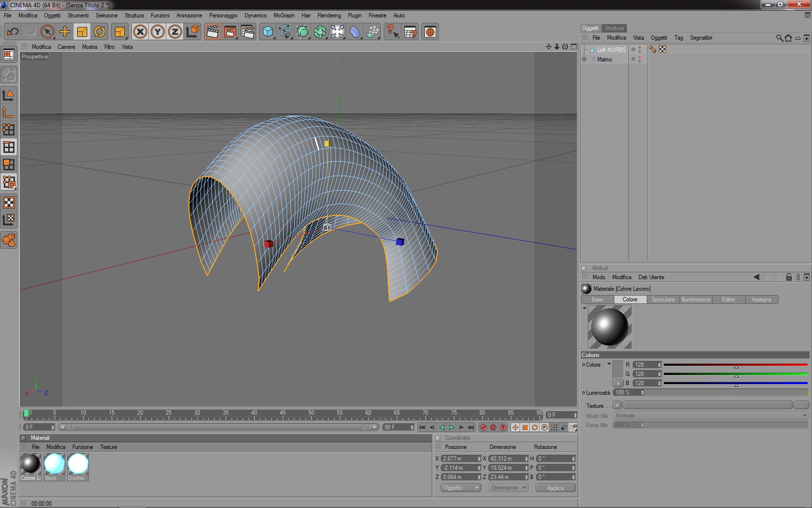Viewport: 812px width, 508px height.
Task: Open the search magnifier in Objects panel
Action: click(779, 38)
